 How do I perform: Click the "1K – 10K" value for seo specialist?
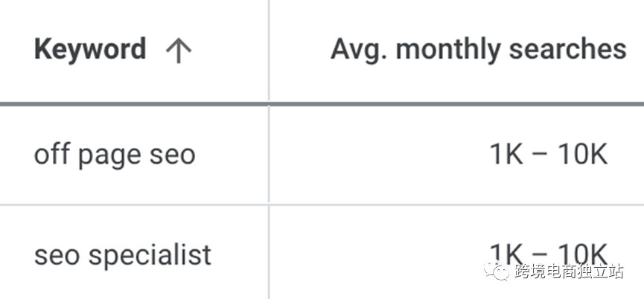[x=548, y=251]
